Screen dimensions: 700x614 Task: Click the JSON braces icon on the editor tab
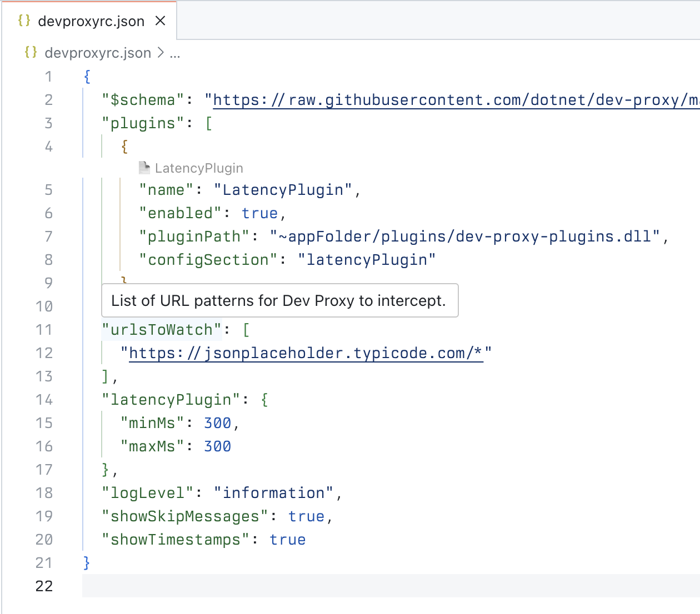point(23,20)
